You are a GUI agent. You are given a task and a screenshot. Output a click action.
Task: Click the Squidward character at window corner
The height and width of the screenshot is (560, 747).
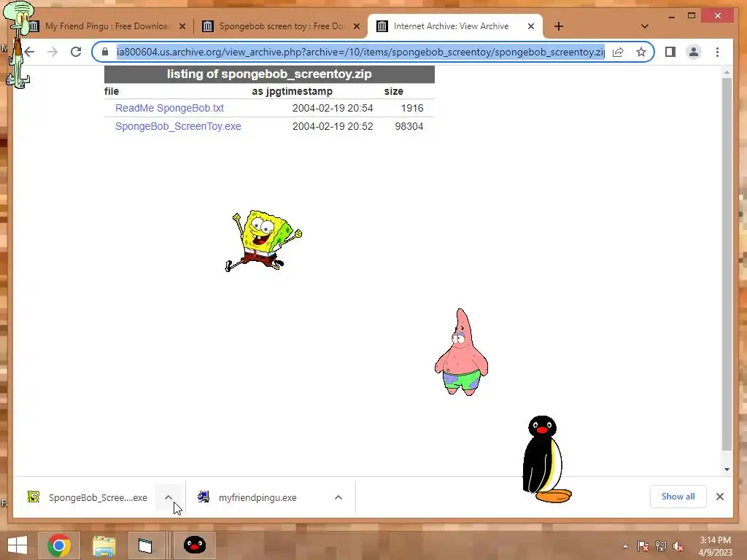click(x=18, y=44)
